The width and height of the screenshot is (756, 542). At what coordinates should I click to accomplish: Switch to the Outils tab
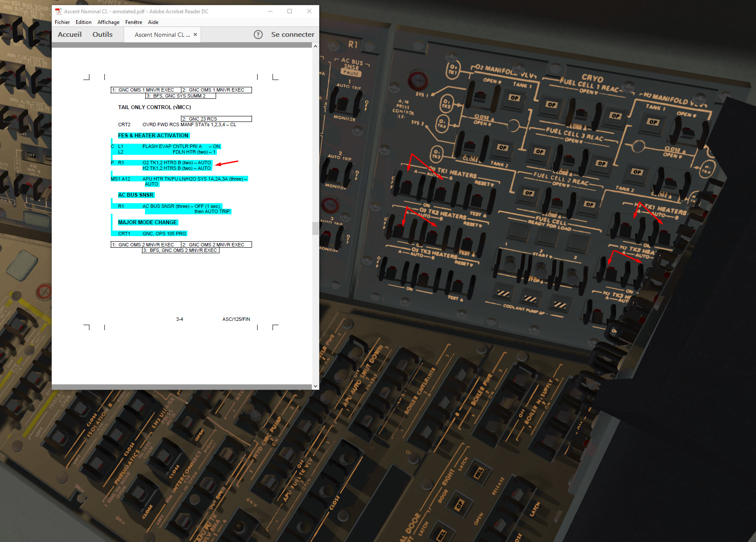point(103,35)
